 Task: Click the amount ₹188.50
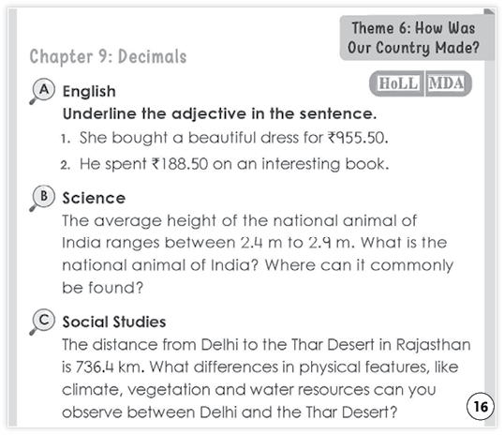click(x=180, y=164)
